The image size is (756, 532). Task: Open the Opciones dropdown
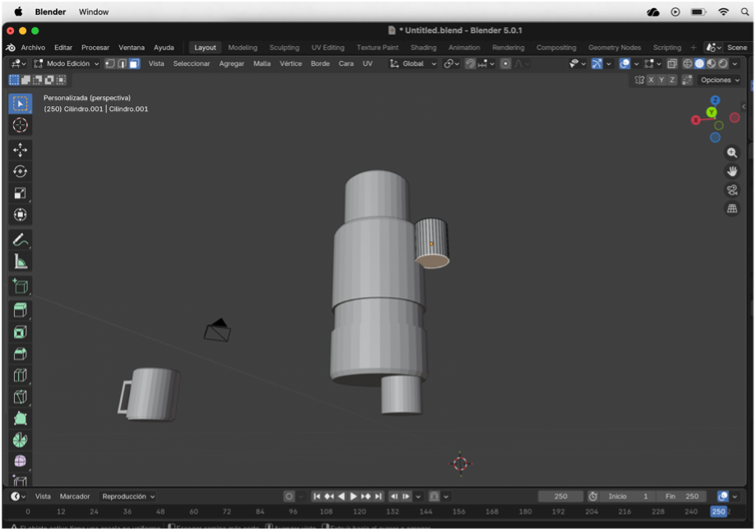point(719,80)
